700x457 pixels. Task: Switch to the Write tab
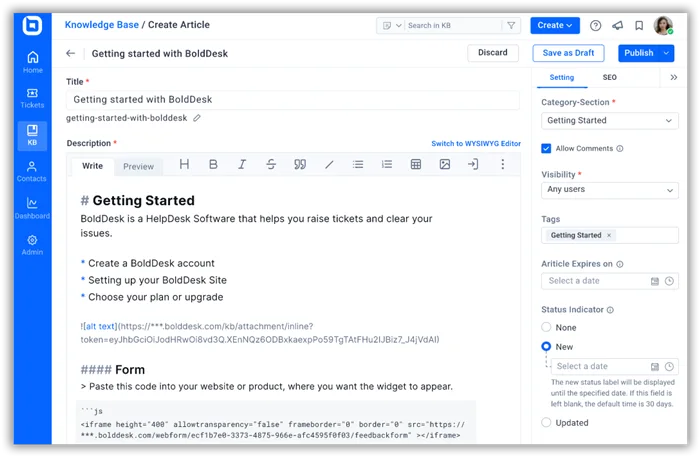[92, 166]
